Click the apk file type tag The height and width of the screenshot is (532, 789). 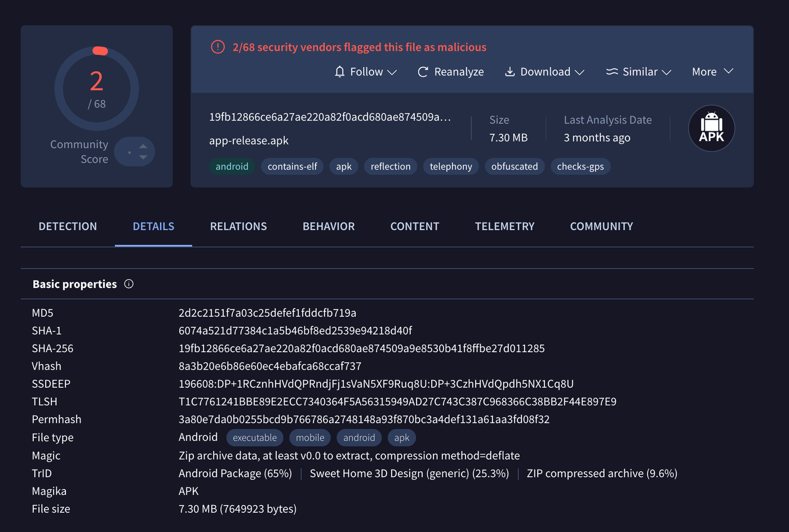tap(402, 437)
